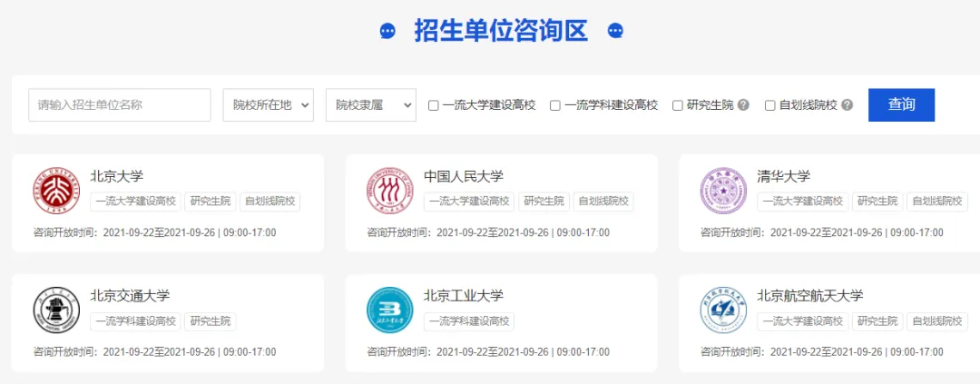Open the 北京航空航天大学 name link

tap(810, 296)
